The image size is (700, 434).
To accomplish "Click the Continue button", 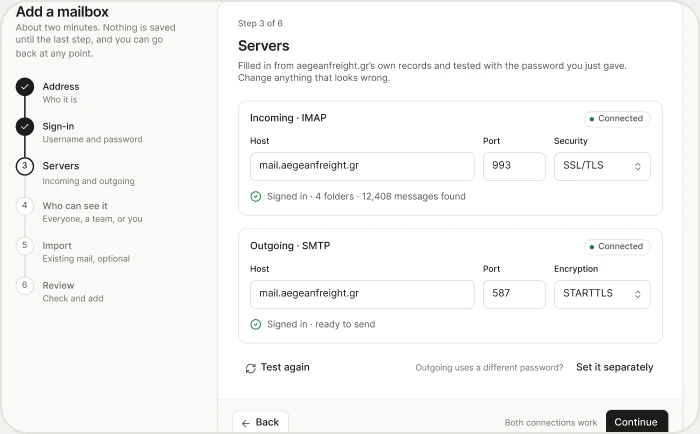I will coord(637,421).
